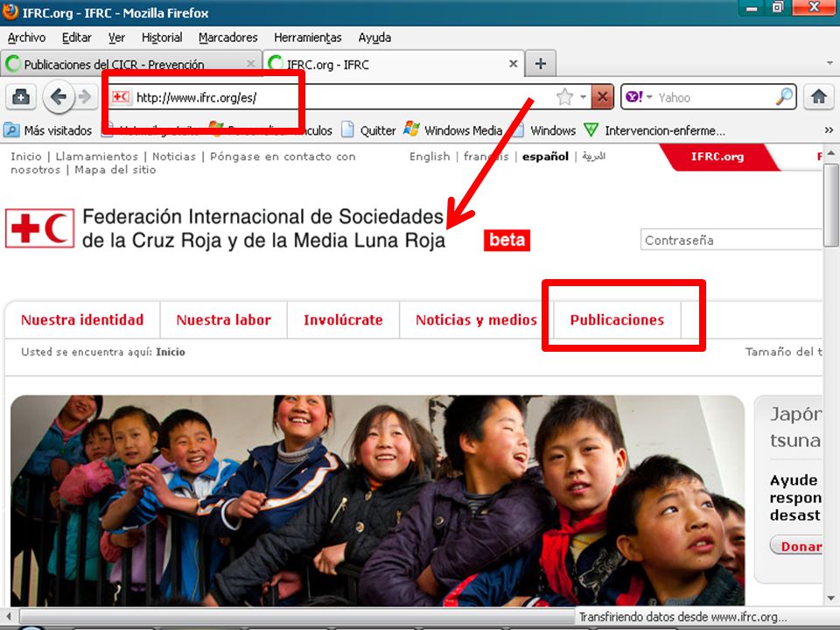Open the Noticias y medios section
This screenshot has width=840, height=630.
pyautogui.click(x=476, y=320)
